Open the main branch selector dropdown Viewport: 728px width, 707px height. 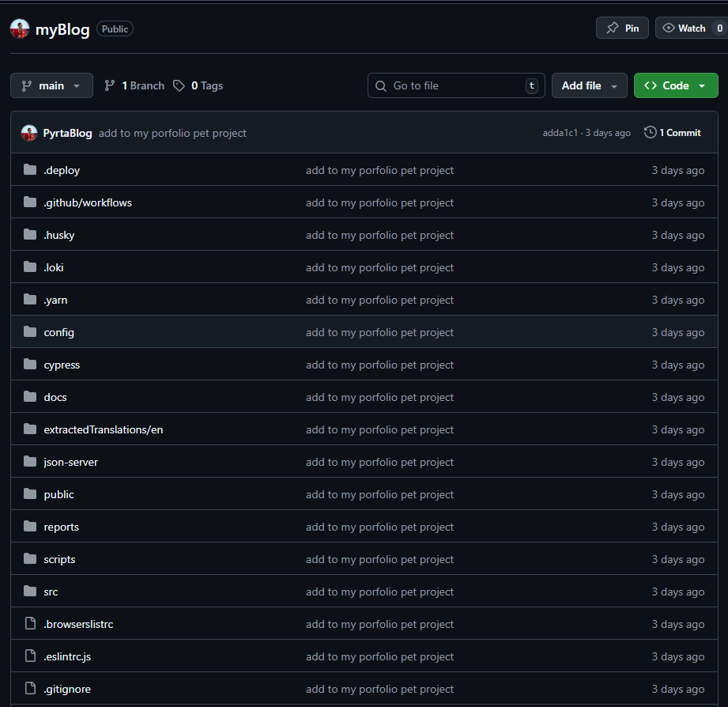coord(51,85)
